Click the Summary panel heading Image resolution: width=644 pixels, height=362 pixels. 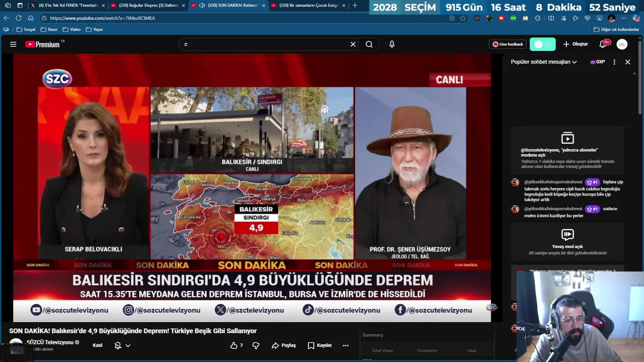373,335
